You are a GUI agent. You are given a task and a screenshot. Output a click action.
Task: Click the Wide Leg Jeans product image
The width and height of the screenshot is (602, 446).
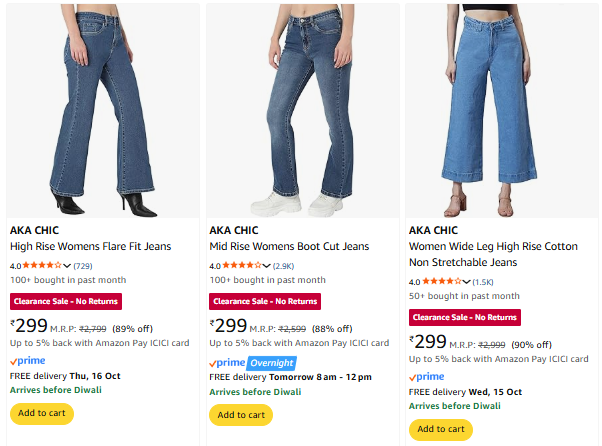[x=500, y=108]
